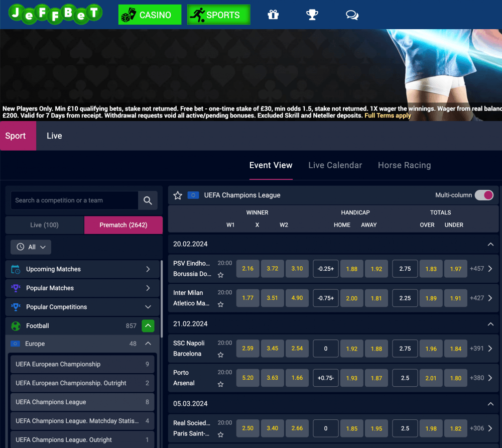This screenshot has width=502, height=448.
Task: Select Real Sociedad Under odds 1.82
Action: click(456, 428)
